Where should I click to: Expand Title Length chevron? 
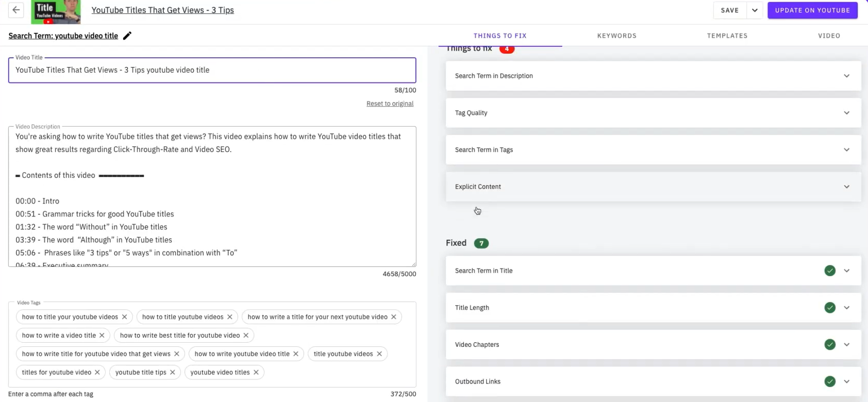(847, 308)
